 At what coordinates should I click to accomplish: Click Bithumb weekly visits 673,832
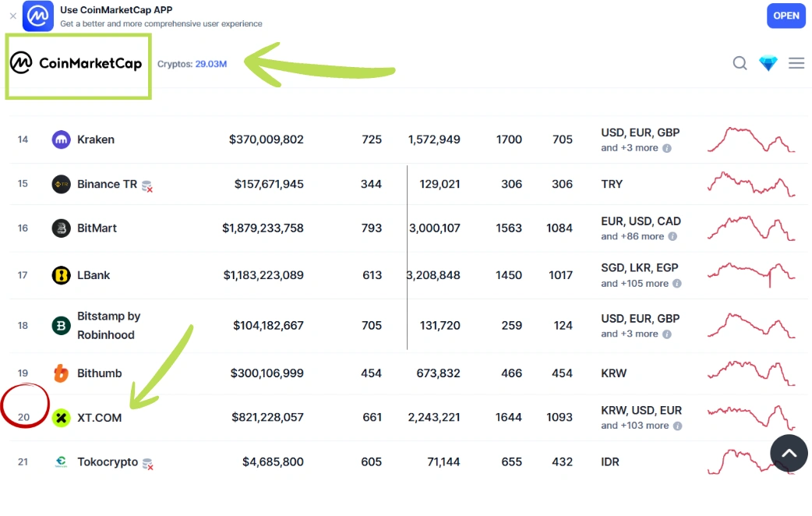[438, 373]
